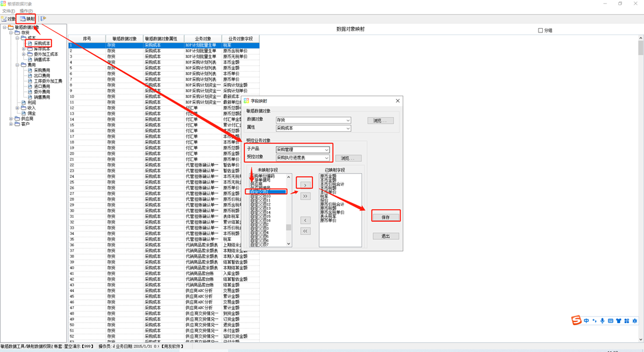Select 委外费用 in the tree

coord(42,92)
